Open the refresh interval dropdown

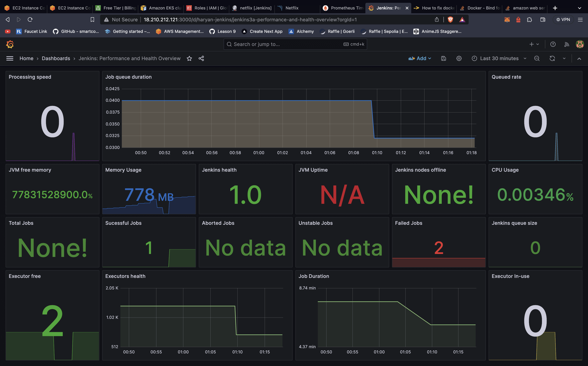tap(564, 58)
